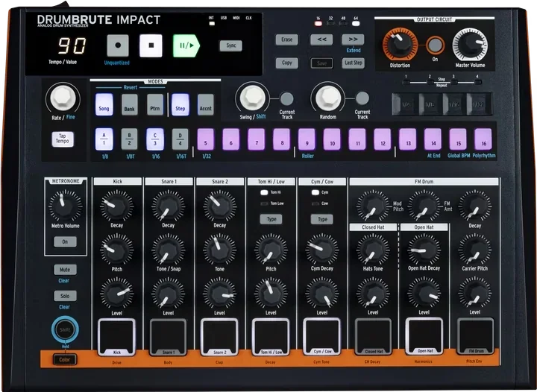The width and height of the screenshot is (537, 392).
Task: Select Step mode
Action: click(x=180, y=104)
